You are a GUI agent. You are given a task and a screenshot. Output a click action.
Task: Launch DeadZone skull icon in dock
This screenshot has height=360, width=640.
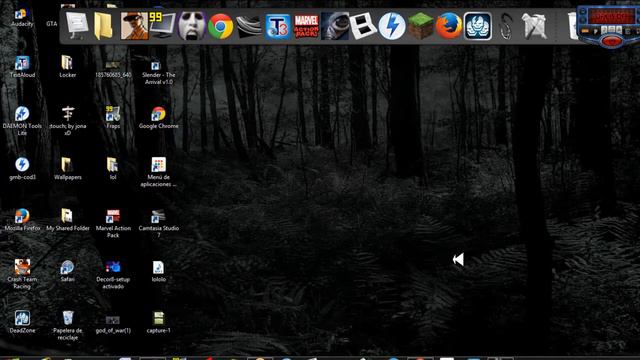click(478, 27)
